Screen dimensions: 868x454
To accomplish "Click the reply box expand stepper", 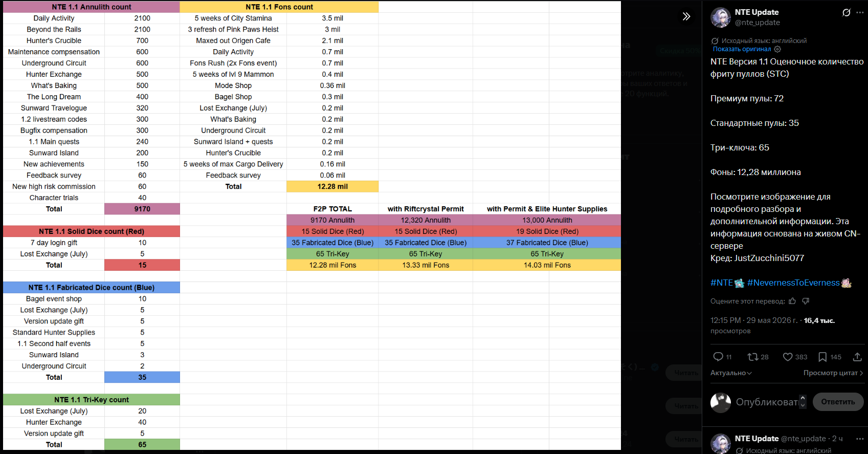I will coord(803,402).
